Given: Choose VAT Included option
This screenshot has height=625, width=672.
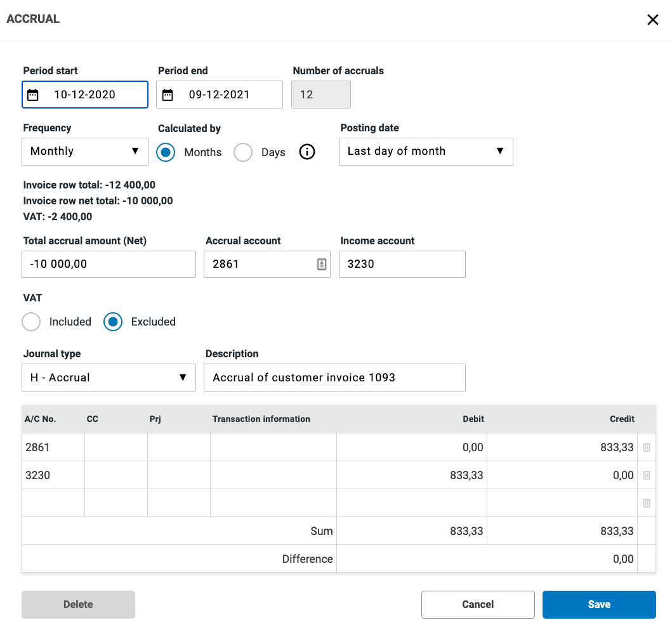Looking at the screenshot, I should [x=32, y=322].
